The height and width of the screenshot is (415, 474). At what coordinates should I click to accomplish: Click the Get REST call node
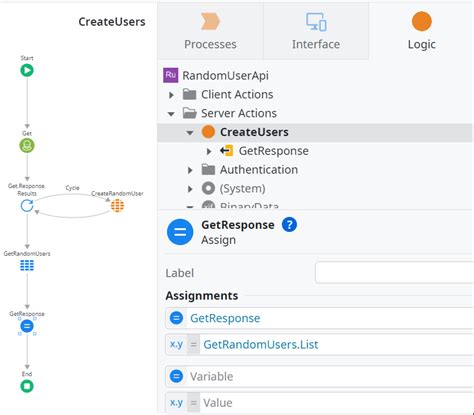coord(27,145)
